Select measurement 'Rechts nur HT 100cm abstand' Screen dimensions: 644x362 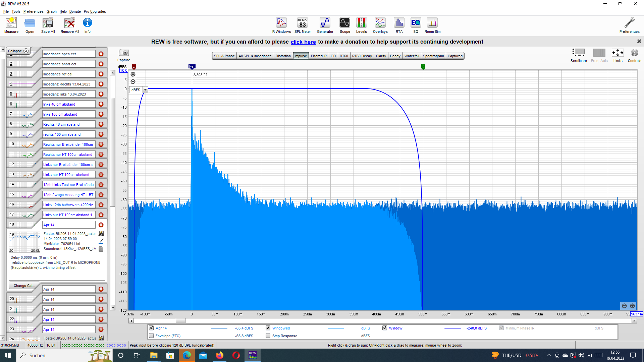tap(69, 155)
